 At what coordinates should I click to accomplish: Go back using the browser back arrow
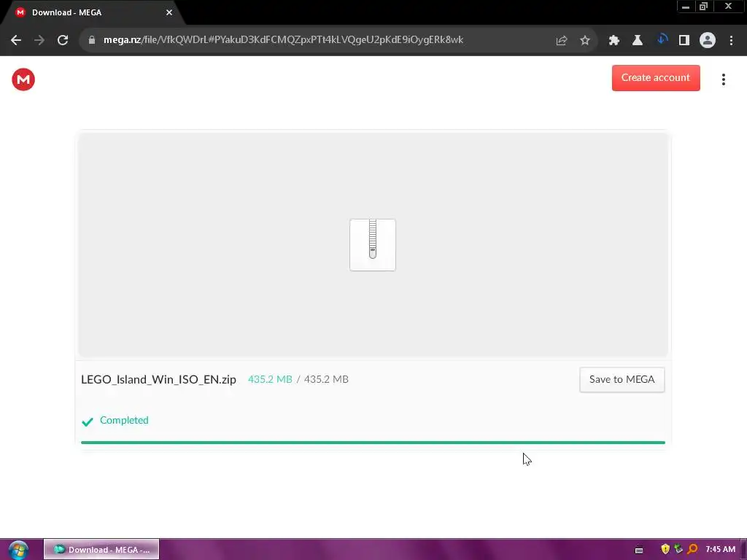16,40
